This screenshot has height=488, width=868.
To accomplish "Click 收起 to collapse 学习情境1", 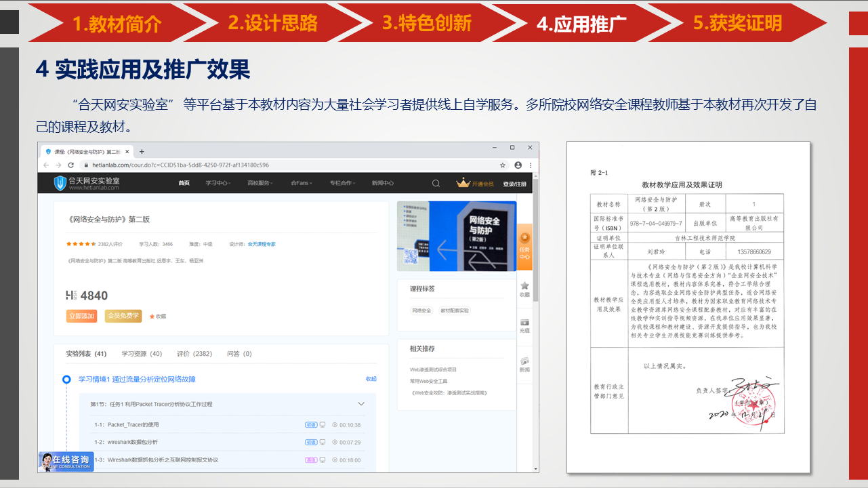I will [371, 379].
